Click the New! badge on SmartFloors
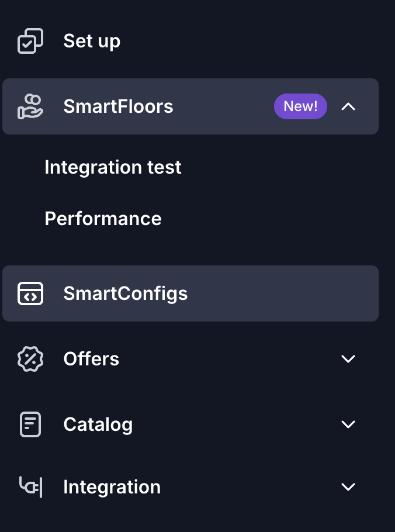This screenshot has width=395, height=532. [x=300, y=106]
